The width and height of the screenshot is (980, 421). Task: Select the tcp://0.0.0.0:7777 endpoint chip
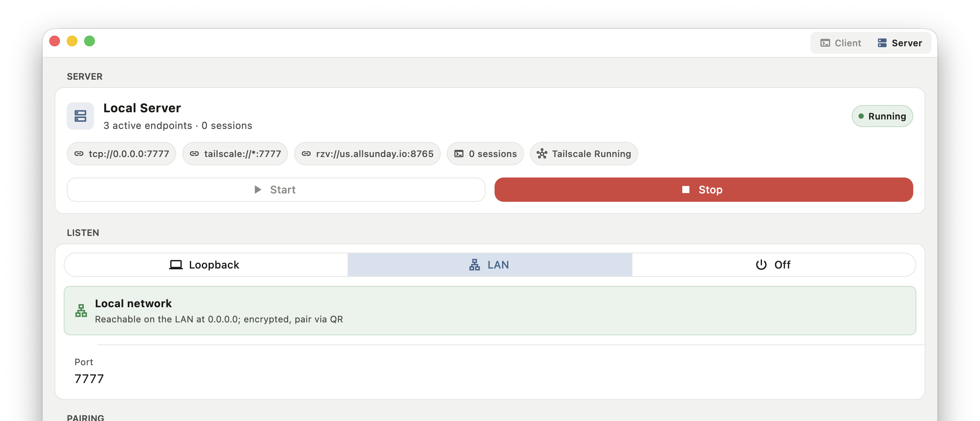[x=121, y=154]
